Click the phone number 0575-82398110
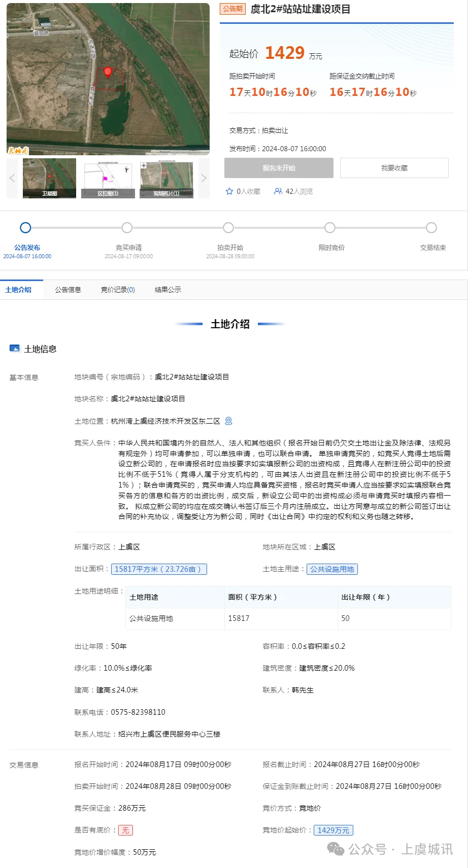The height and width of the screenshot is (868, 468). (138, 712)
